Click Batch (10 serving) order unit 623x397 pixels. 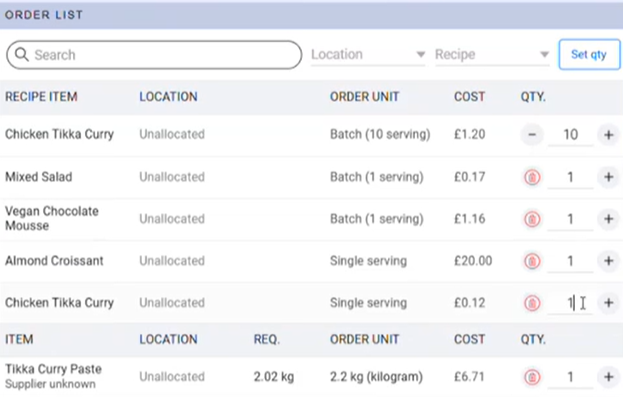380,135
